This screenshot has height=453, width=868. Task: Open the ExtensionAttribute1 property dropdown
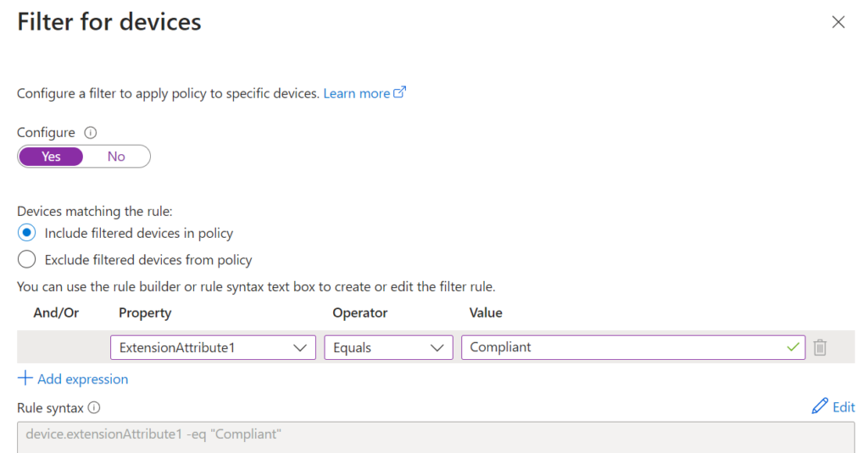tap(213, 347)
